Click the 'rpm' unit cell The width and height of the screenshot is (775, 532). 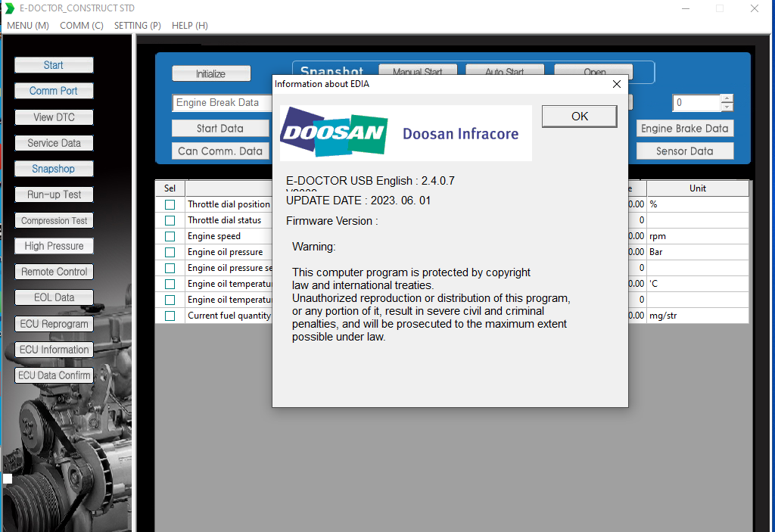point(697,236)
